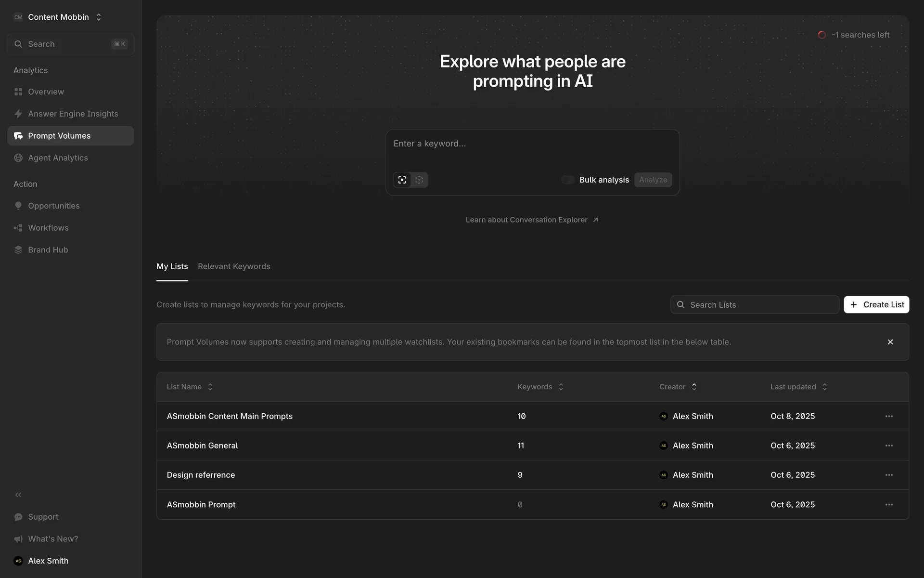This screenshot has height=578, width=924.
Task: Open Learn about Conversation Explorer link
Action: (x=532, y=220)
